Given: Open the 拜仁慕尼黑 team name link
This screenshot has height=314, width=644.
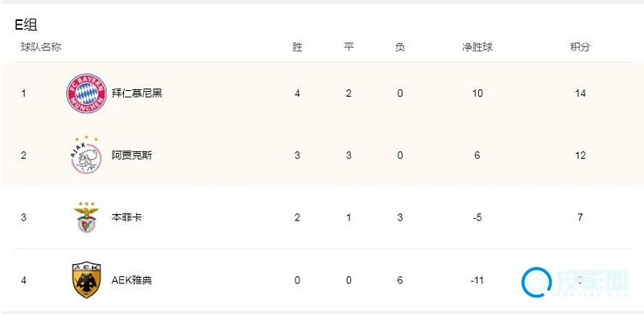Looking at the screenshot, I should point(137,93).
